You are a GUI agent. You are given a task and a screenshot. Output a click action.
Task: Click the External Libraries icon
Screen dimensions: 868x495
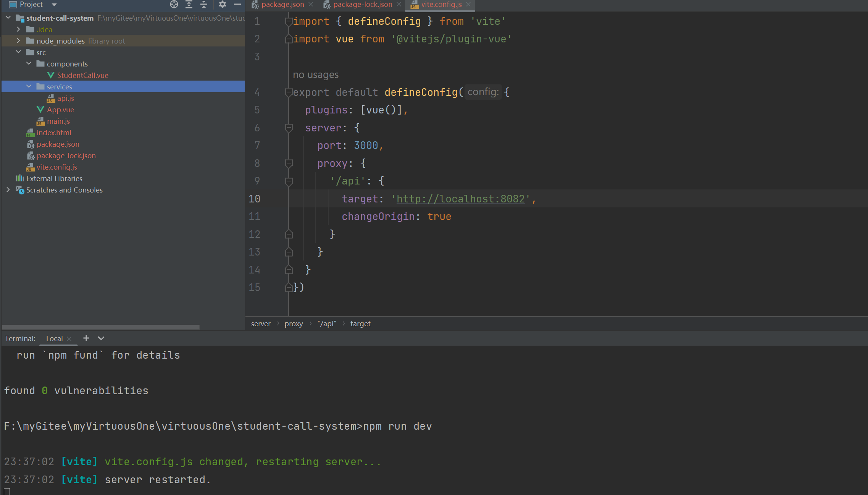click(x=20, y=178)
